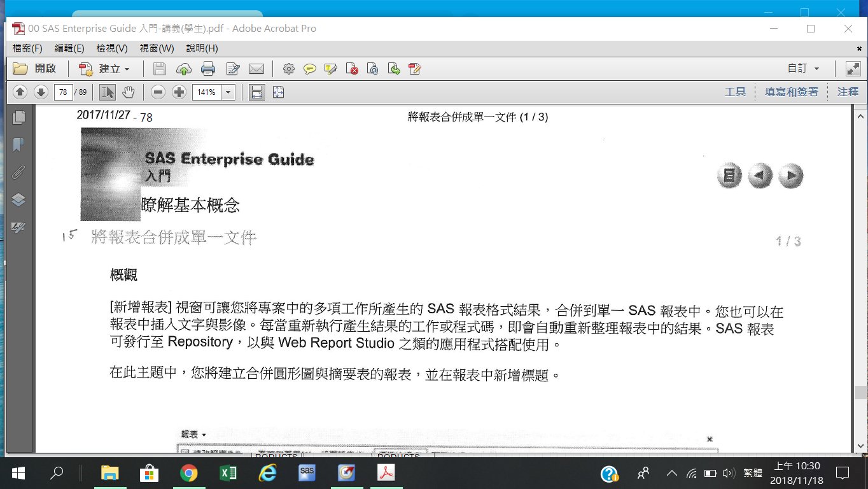Toggle fit width scrolling mode

[x=256, y=92]
